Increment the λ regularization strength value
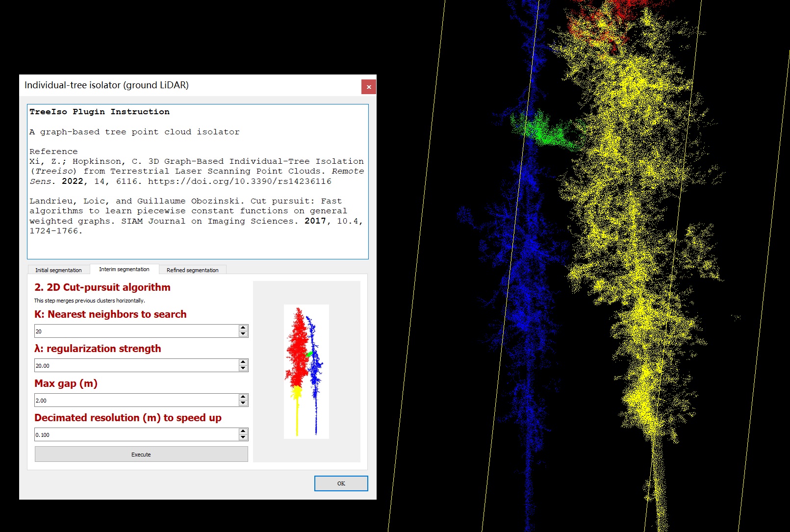 tap(243, 362)
